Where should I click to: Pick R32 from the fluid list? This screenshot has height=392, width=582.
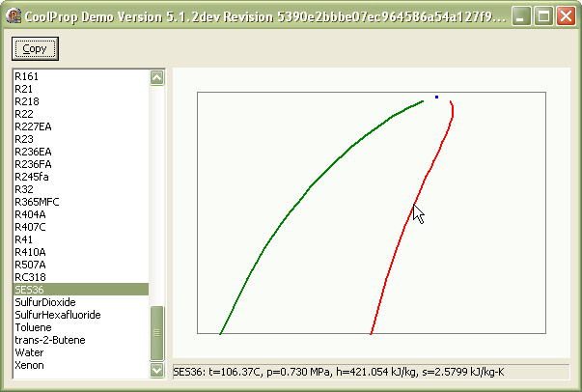tap(23, 189)
